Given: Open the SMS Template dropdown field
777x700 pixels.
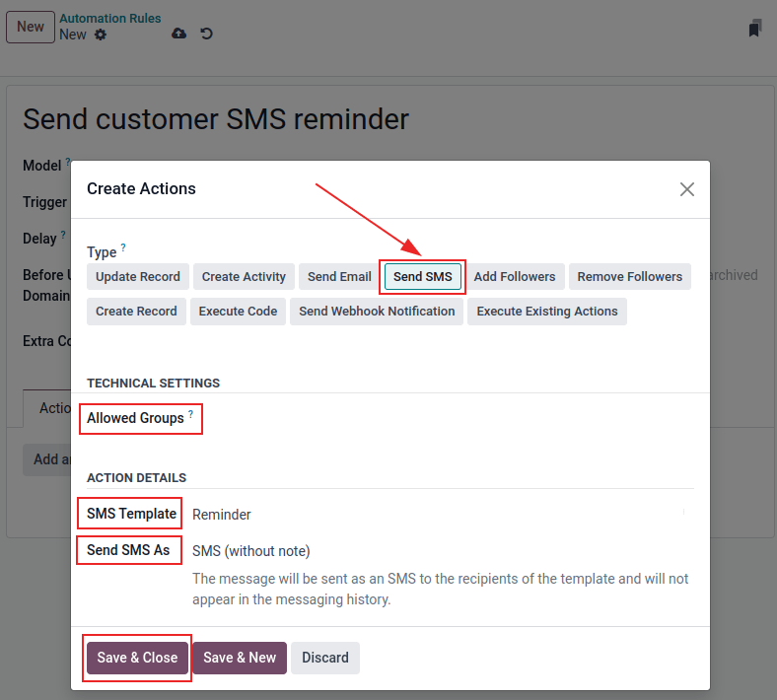Looking at the screenshot, I should point(434,515).
